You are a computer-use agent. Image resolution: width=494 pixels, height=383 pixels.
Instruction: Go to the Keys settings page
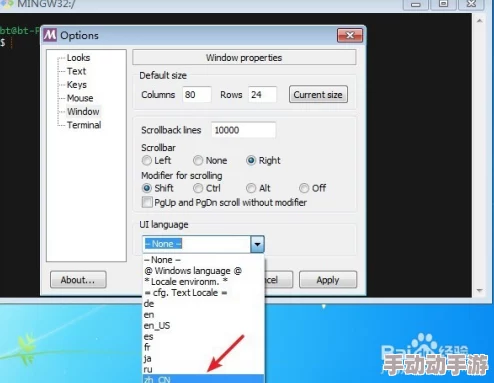(77, 85)
